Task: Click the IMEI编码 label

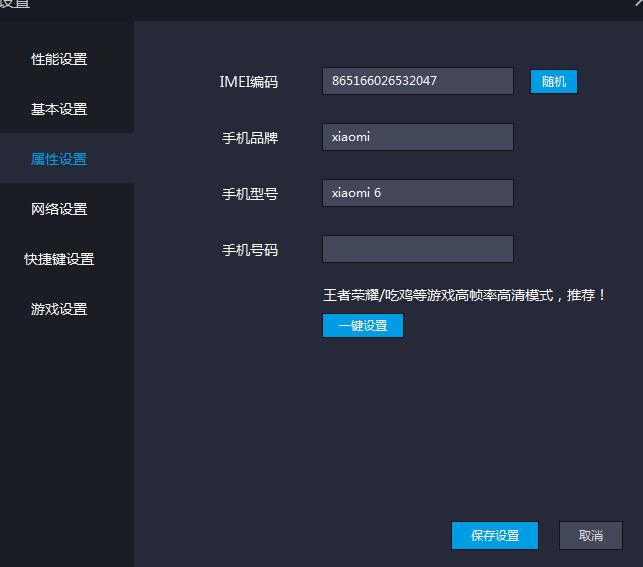Action: pos(249,82)
